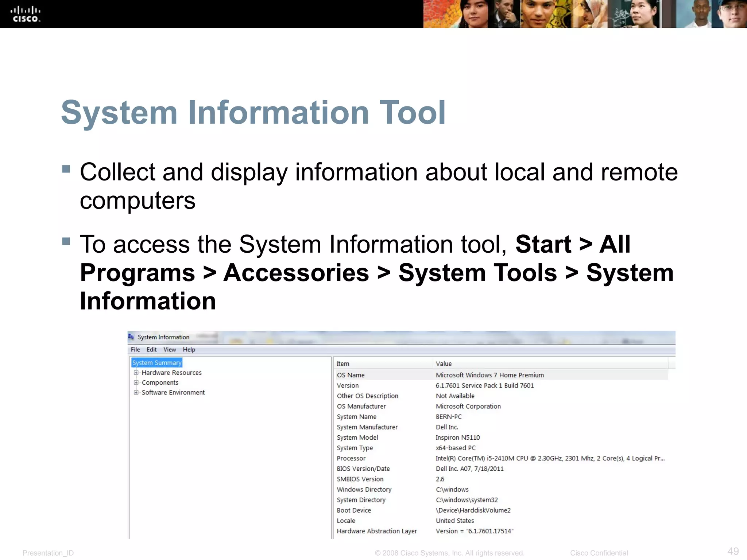The width and height of the screenshot is (747, 560).
Task: Click the Intel Core i5-2410M processor value
Action: 550,458
